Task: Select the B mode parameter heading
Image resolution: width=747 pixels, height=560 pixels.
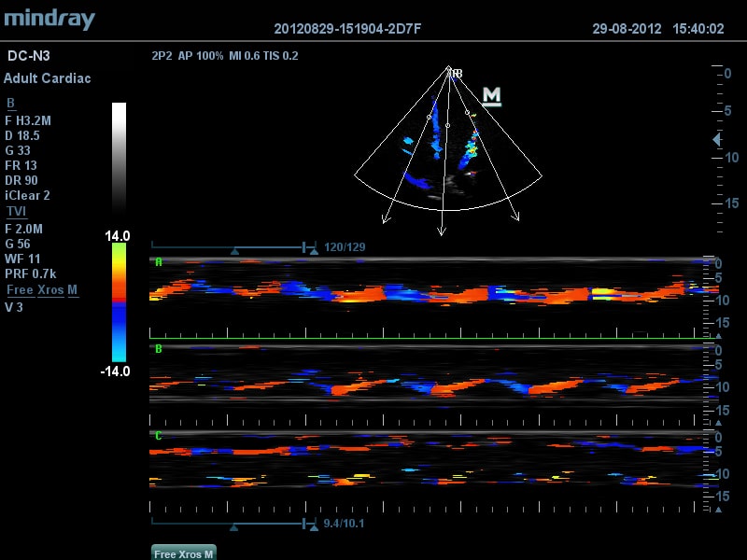Action: pos(10,104)
